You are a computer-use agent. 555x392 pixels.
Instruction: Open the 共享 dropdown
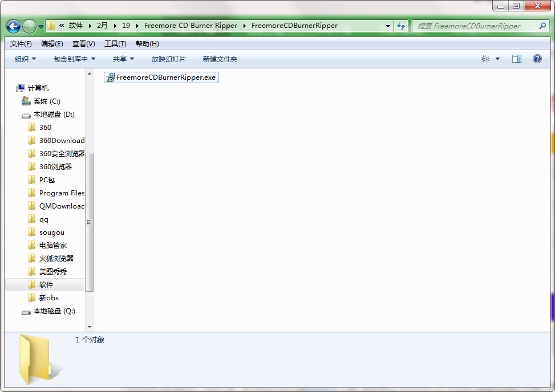[x=123, y=59]
